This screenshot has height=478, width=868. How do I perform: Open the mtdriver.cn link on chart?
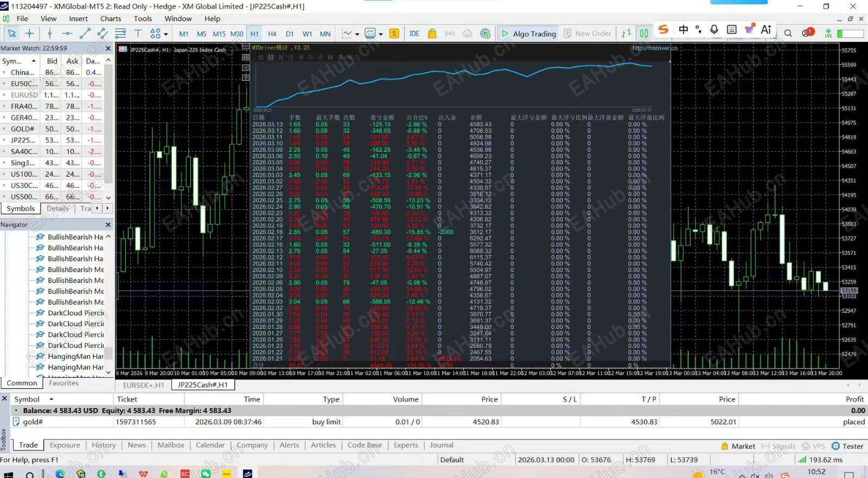point(655,48)
